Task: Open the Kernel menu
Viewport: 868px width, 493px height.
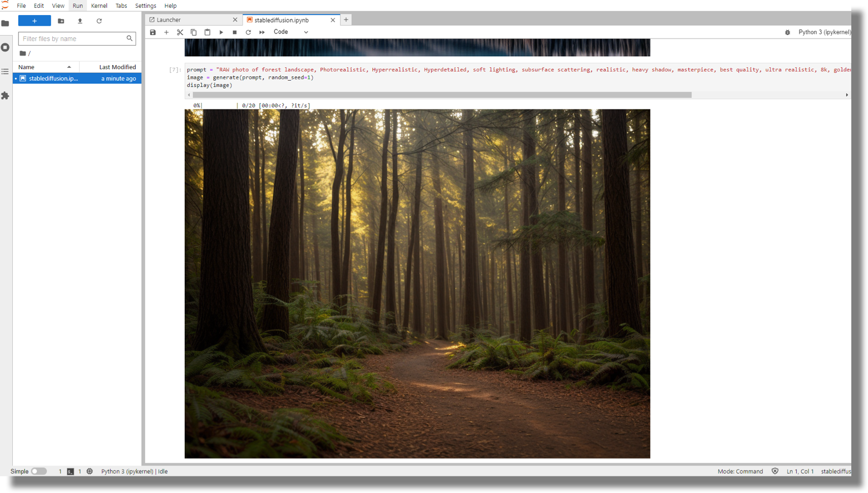Action: point(99,6)
